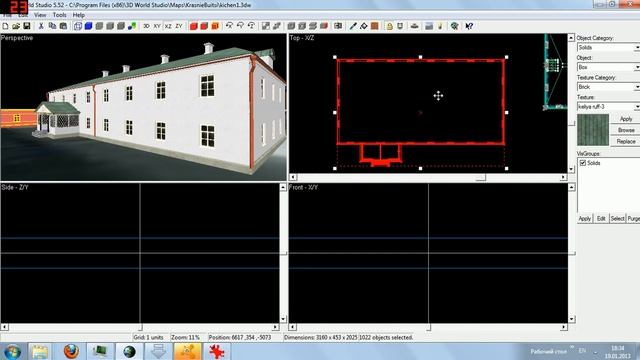Switch to the 3D view layout
Viewport: 640px width, 360px height.
click(x=146, y=26)
